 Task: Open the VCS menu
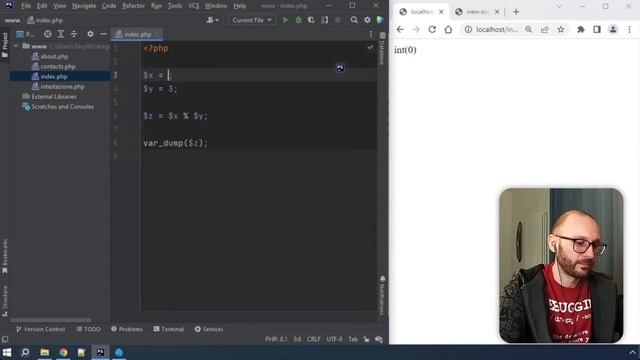tap(193, 6)
